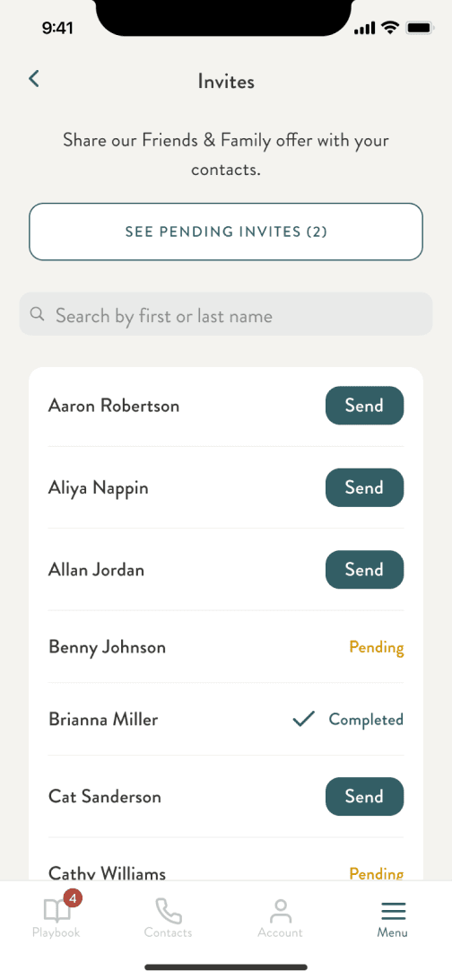
Task: Send invite to Aliya Nappin
Action: pyautogui.click(x=365, y=487)
